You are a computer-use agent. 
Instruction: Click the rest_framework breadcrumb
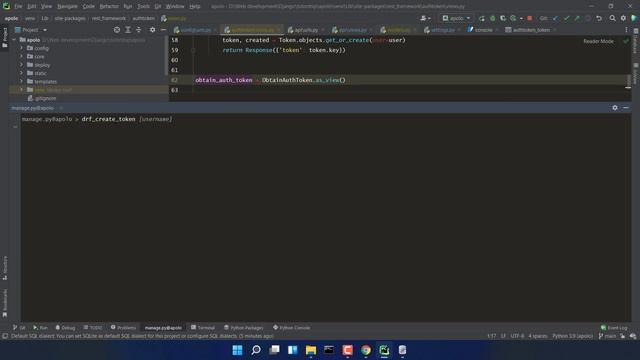[x=109, y=18]
